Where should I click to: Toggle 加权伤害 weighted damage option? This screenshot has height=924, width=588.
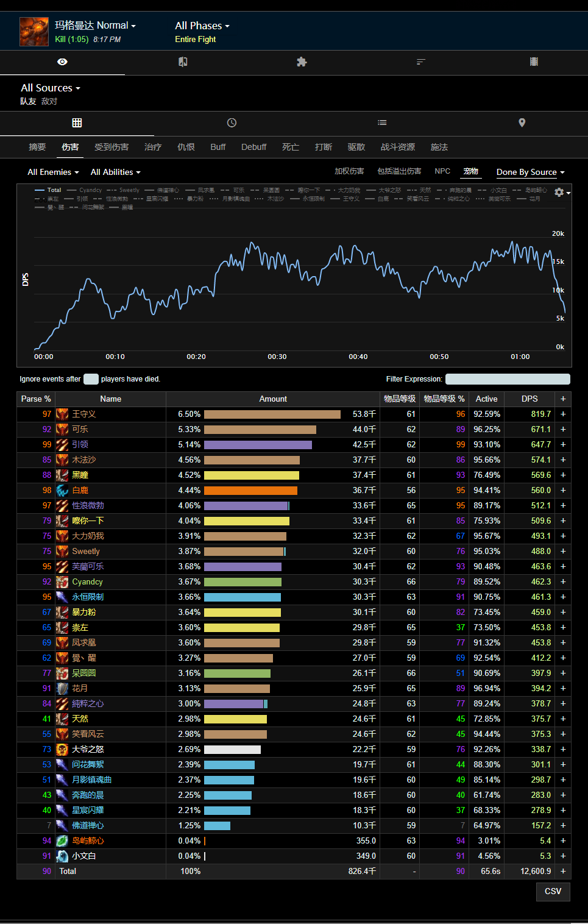click(x=349, y=171)
